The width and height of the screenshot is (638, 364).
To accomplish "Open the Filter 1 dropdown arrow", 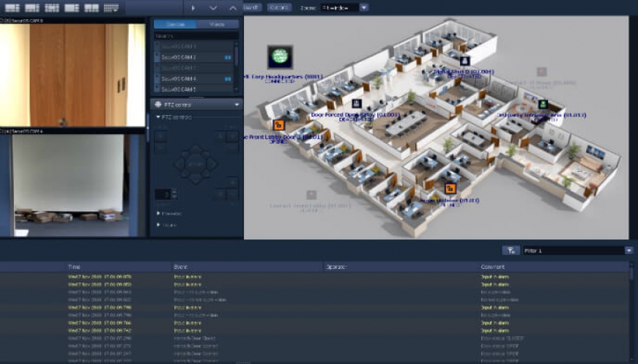I will (628, 250).
